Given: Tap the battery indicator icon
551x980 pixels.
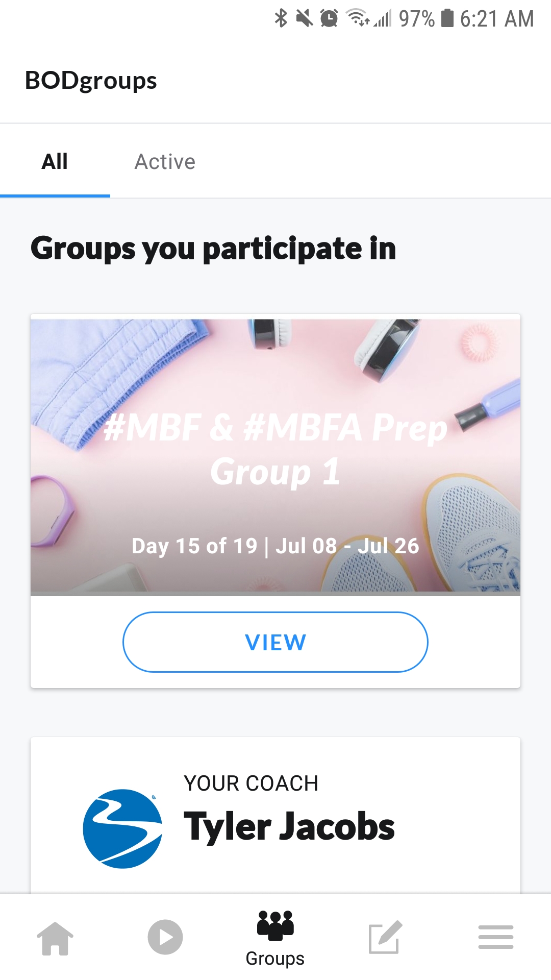Looking at the screenshot, I should tap(447, 18).
